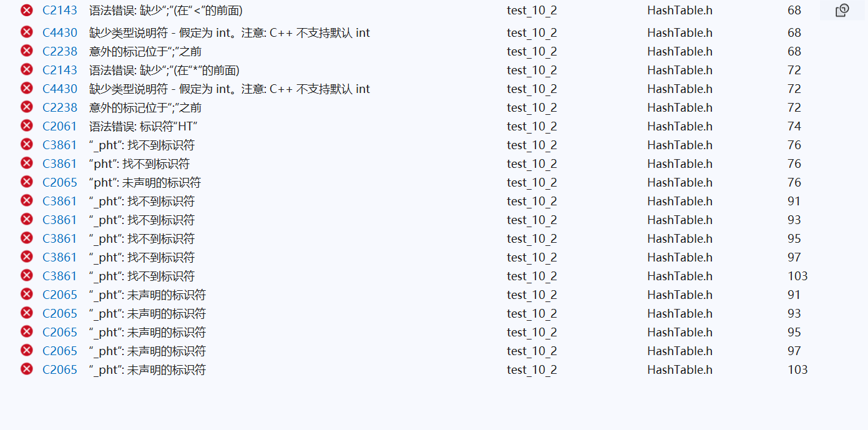Open C2065 error code link for line 95
This screenshot has width=868, height=430.
click(60, 332)
